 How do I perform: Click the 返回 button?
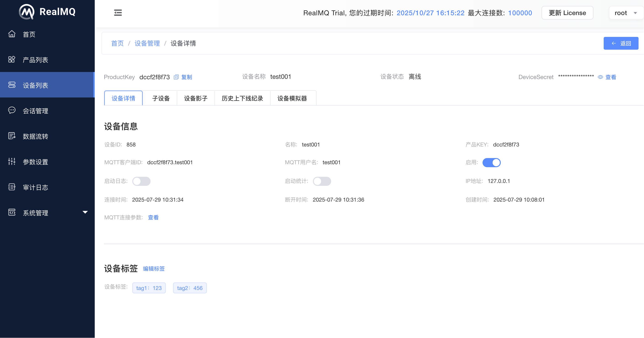pos(621,43)
